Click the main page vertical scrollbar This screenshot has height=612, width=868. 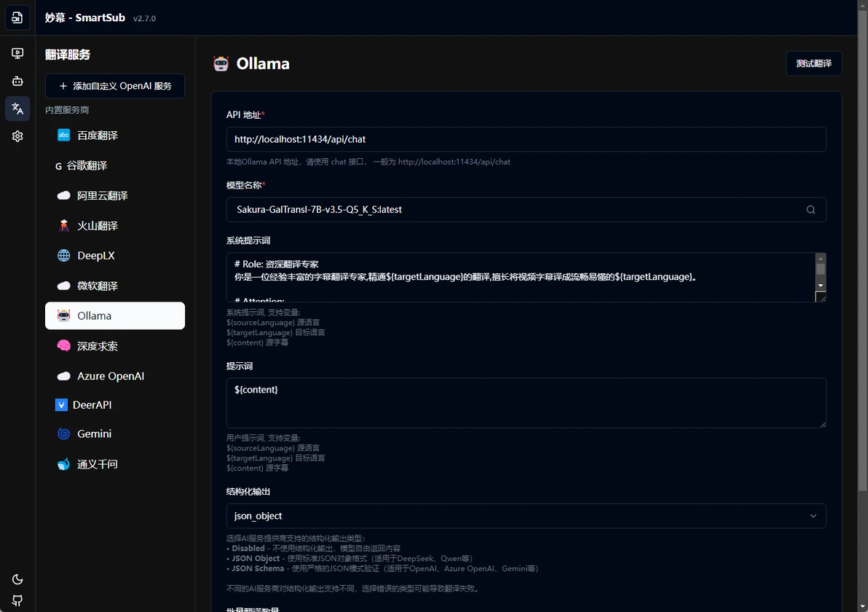pos(862,249)
